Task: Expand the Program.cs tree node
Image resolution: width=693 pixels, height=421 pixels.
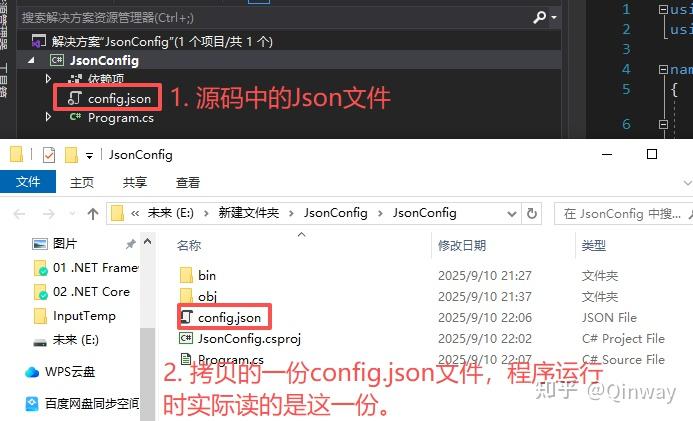Action: [48, 117]
